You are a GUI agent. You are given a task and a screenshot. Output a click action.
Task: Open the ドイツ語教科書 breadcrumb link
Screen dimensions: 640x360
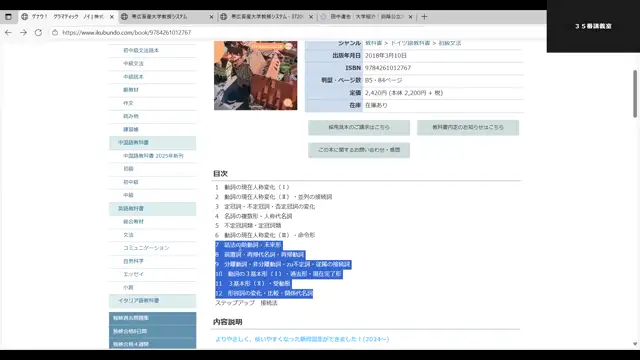(x=410, y=43)
